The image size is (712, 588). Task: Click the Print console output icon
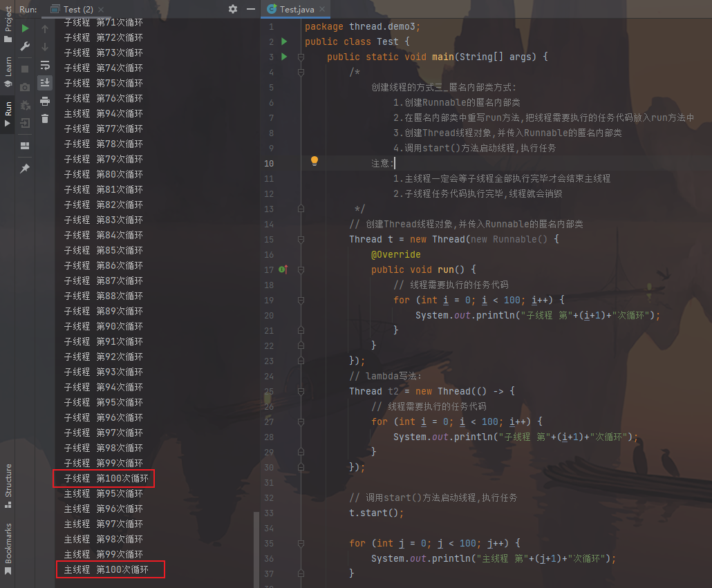45,101
